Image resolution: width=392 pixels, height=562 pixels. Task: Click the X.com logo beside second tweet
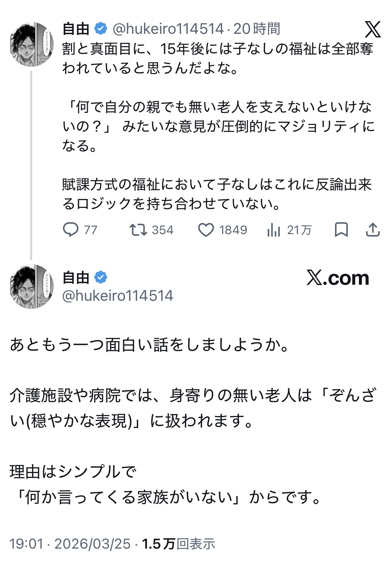pyautogui.click(x=338, y=278)
